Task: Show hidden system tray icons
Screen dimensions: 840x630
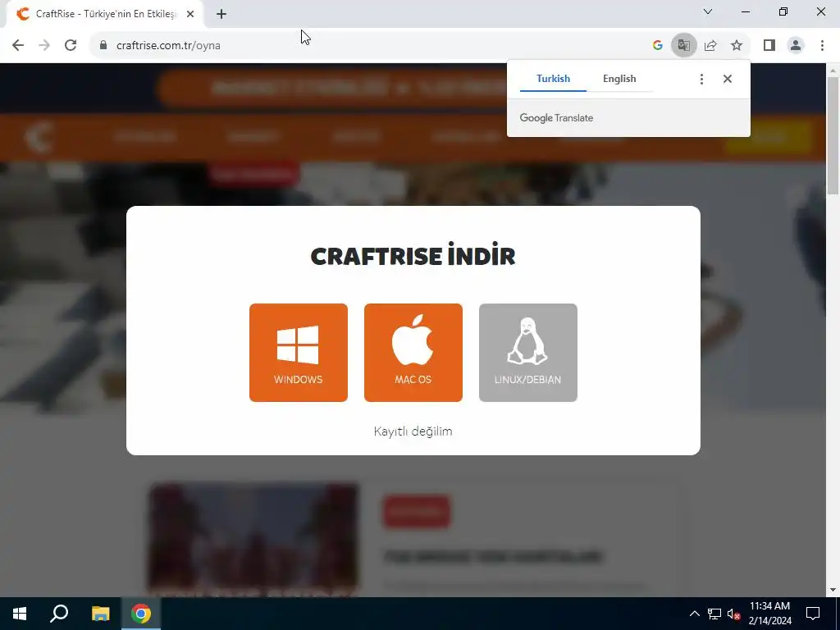Action: [694, 614]
